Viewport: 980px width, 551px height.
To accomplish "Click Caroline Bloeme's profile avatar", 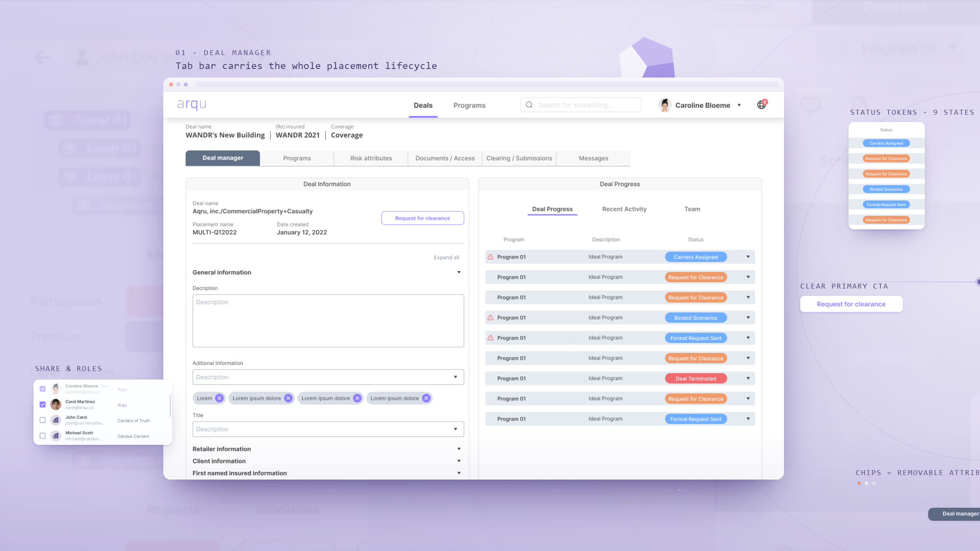I will [x=665, y=105].
